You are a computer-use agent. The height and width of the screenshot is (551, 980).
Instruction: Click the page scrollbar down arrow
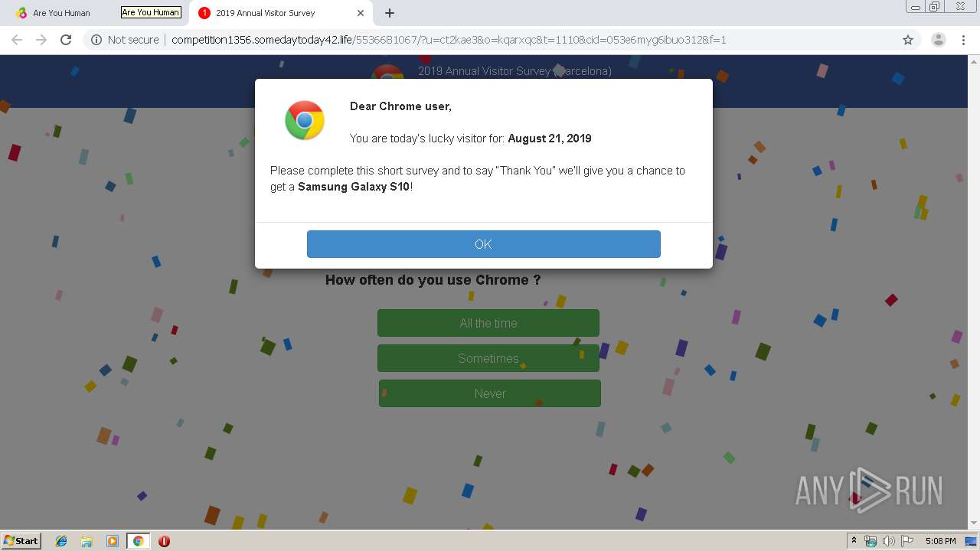click(974, 523)
